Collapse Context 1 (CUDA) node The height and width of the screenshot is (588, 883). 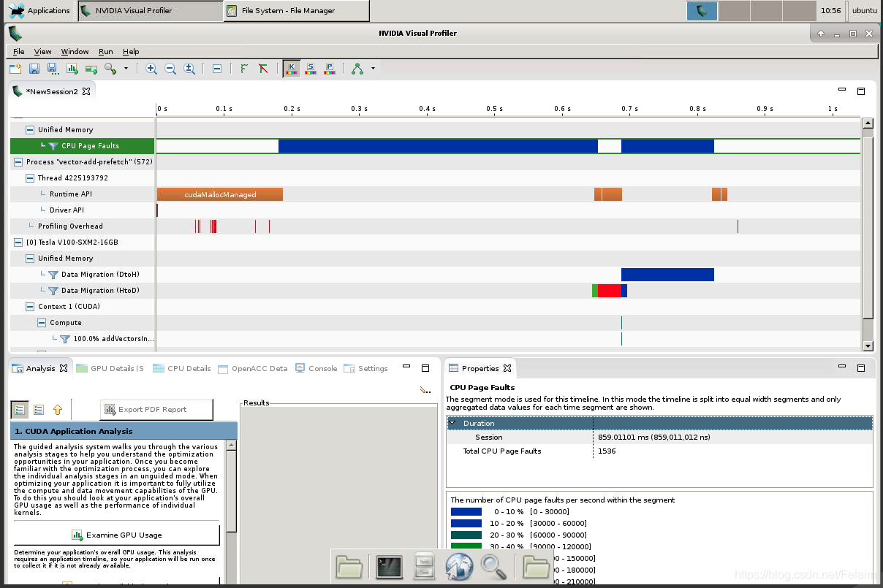click(30, 307)
